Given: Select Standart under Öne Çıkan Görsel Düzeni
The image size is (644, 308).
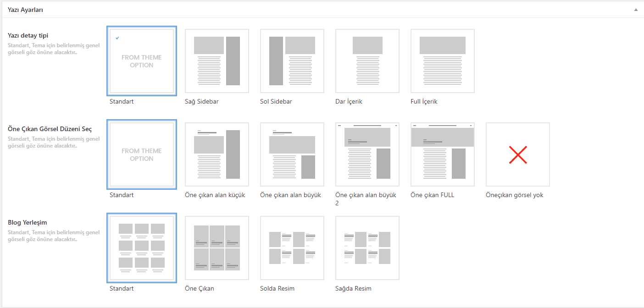Looking at the screenshot, I should tap(141, 154).
